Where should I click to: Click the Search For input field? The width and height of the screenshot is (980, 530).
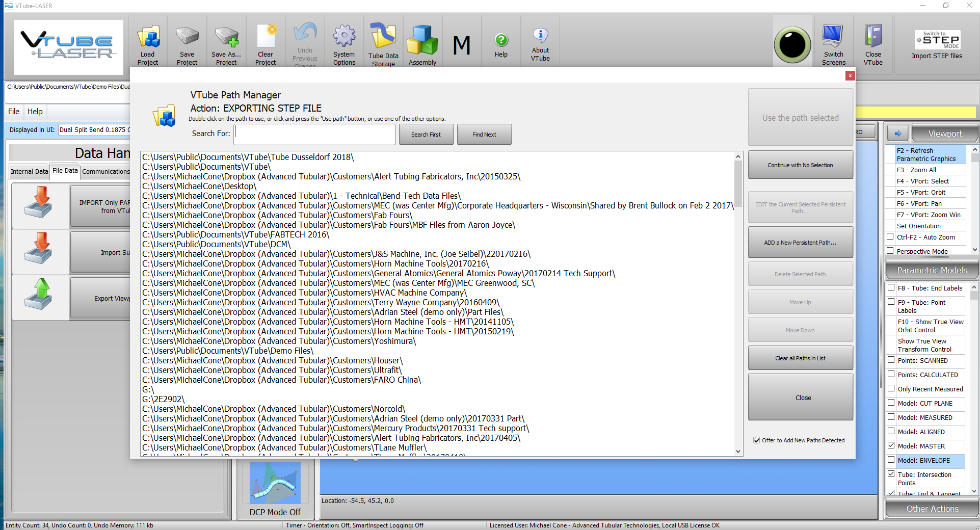pyautogui.click(x=314, y=135)
